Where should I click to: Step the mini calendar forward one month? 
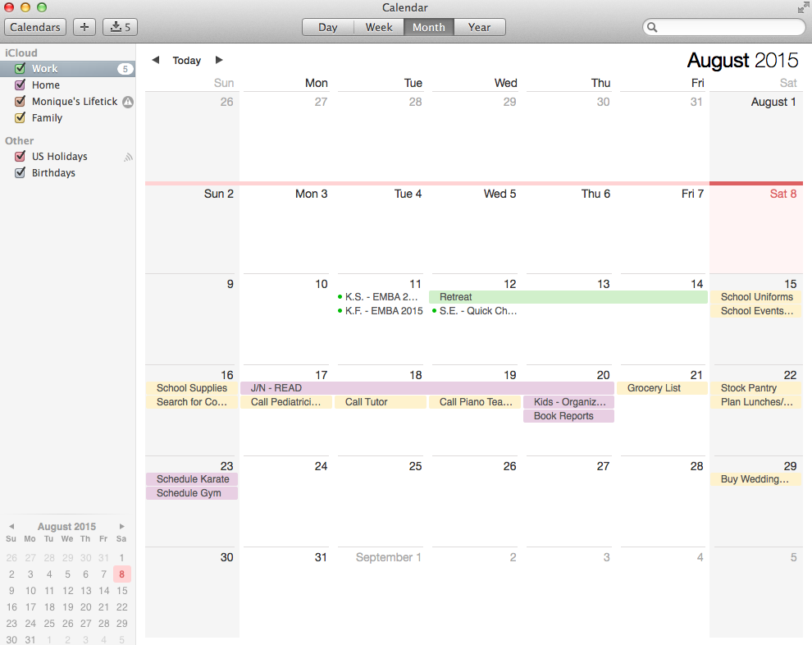[122, 527]
